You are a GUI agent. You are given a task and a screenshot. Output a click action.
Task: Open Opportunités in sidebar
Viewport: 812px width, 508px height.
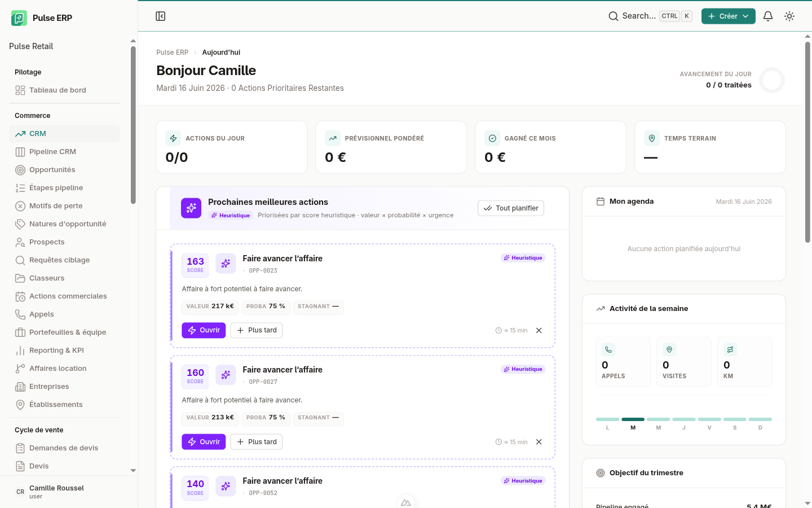click(x=64, y=170)
